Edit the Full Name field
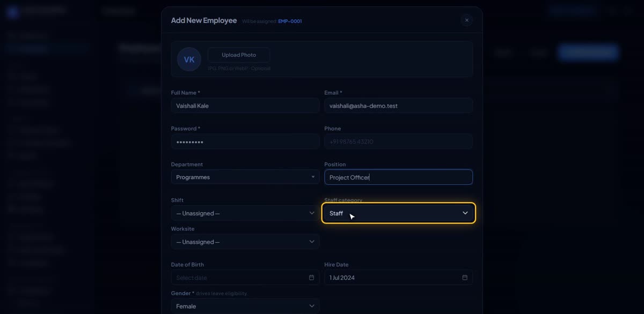The width and height of the screenshot is (644, 314). click(x=245, y=106)
